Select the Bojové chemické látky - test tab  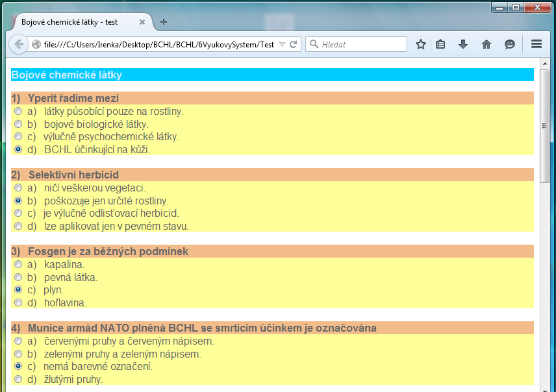tap(83, 22)
